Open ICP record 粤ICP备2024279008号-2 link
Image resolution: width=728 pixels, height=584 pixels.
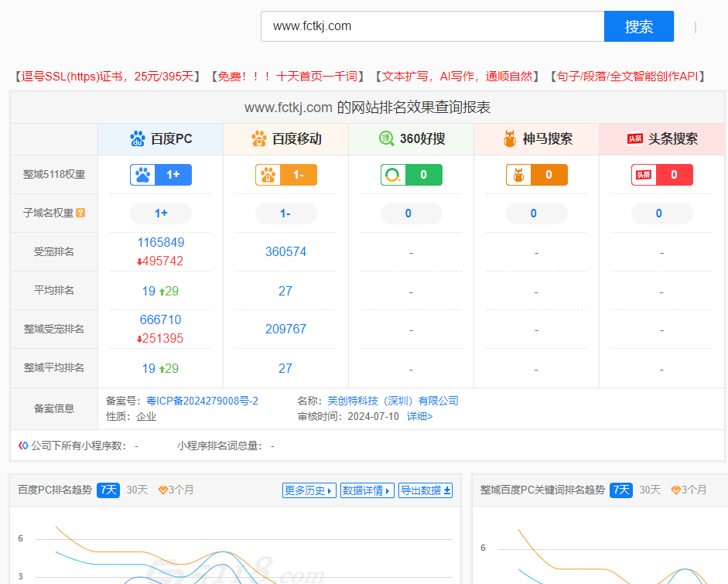(x=202, y=401)
